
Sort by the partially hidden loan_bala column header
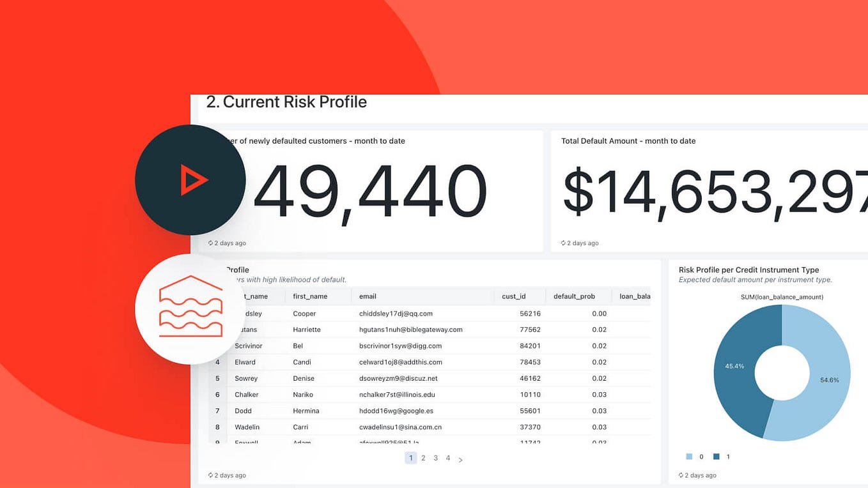635,296
